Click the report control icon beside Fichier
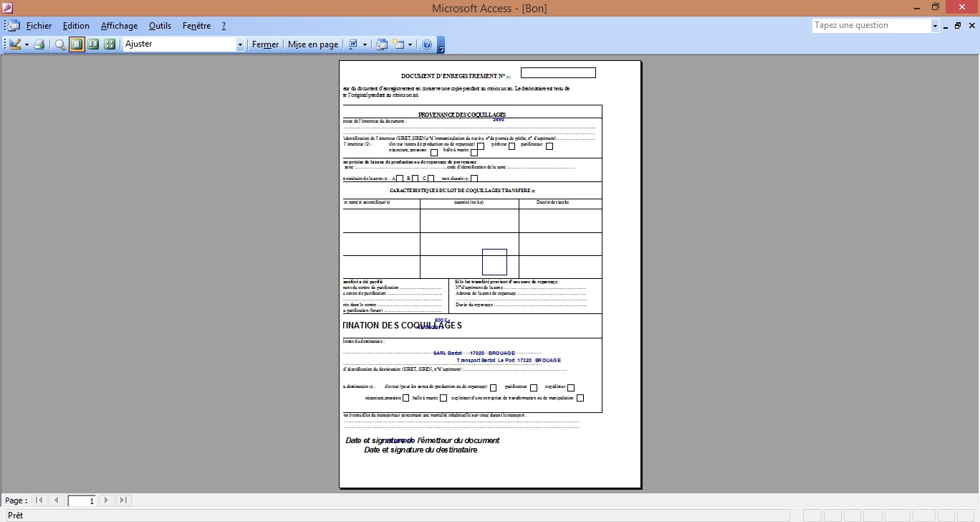980x522 pixels. point(14,26)
